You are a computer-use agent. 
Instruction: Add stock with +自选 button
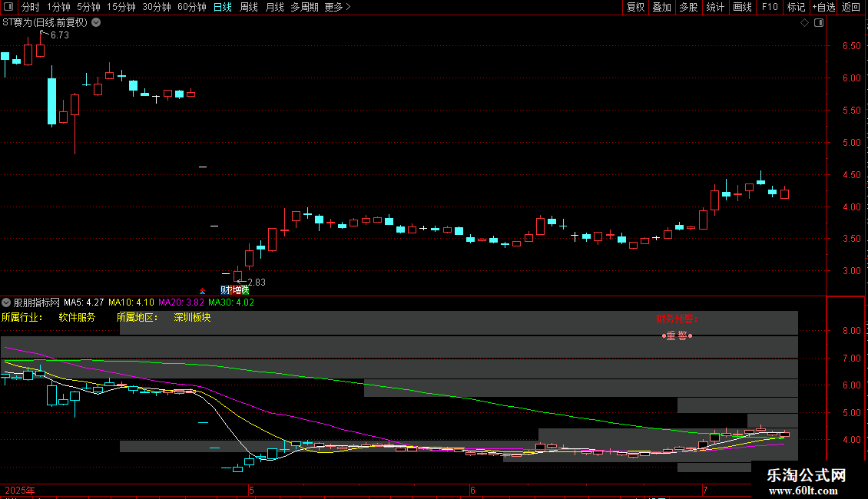click(x=823, y=7)
